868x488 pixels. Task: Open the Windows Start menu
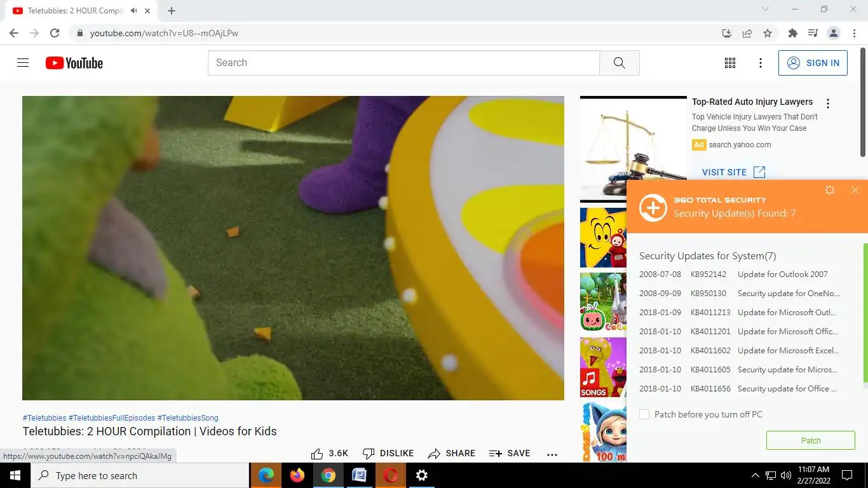click(x=15, y=475)
